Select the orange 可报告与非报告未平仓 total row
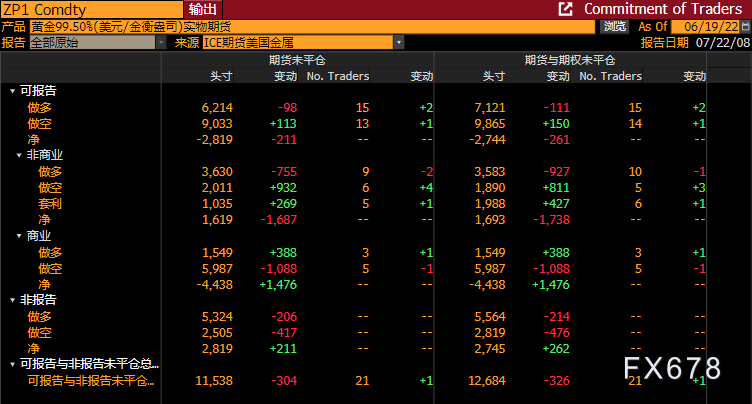 click(91, 381)
